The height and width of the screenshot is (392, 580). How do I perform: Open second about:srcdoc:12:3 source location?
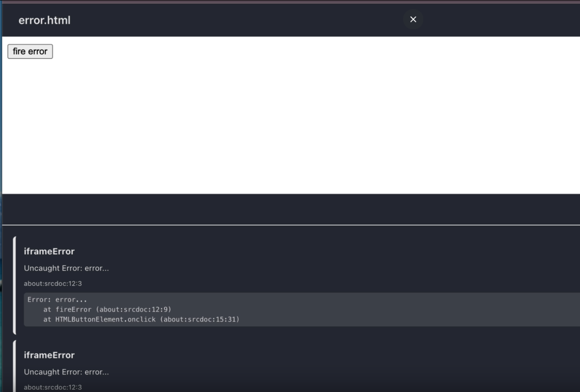(53, 387)
